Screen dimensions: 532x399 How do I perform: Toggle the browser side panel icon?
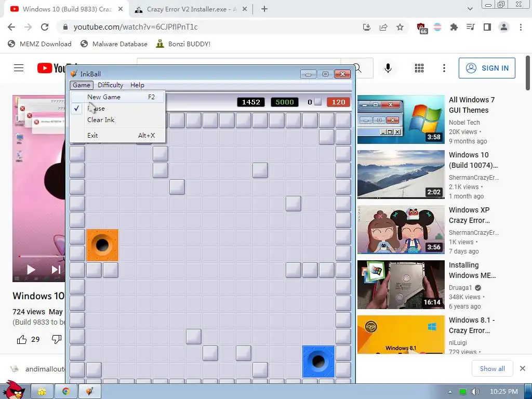[487, 27]
